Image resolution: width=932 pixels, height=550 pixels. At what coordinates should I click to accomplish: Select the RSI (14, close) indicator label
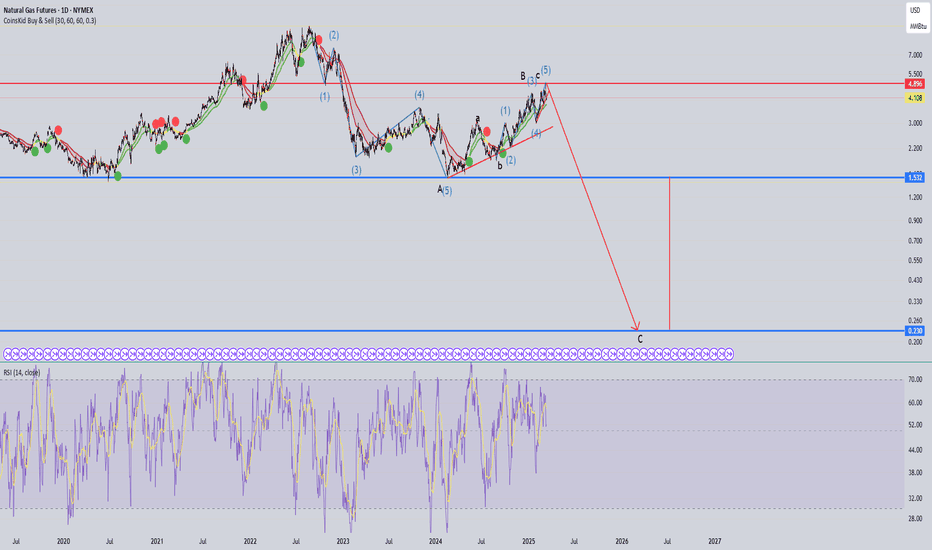21,372
